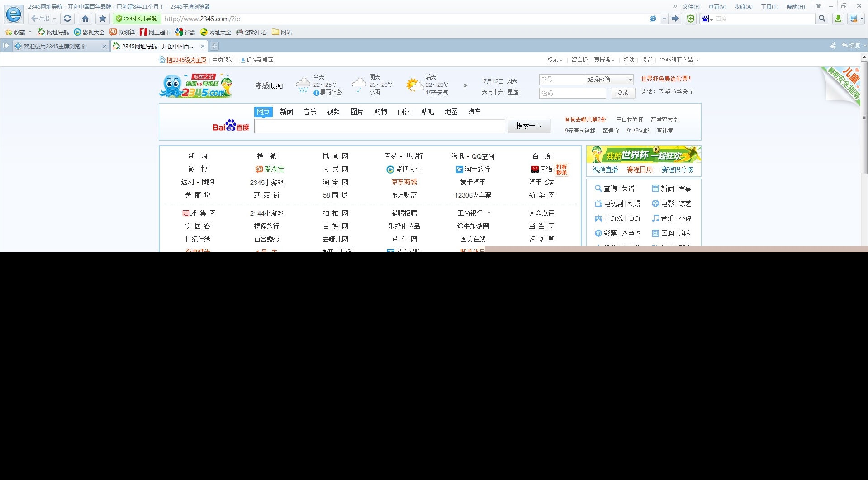
Task: Click the magnifier search icon
Action: click(x=822, y=19)
